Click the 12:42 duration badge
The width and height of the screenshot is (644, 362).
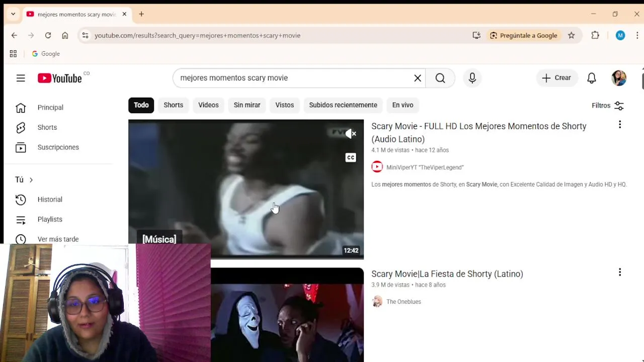pyautogui.click(x=351, y=250)
